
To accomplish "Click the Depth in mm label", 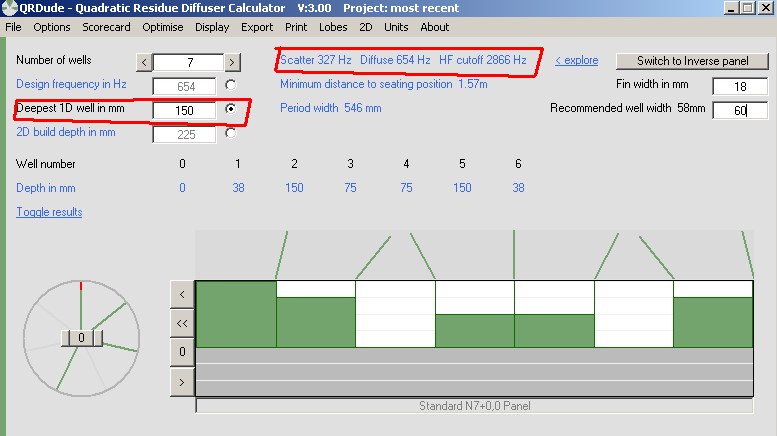I will pyautogui.click(x=46, y=188).
